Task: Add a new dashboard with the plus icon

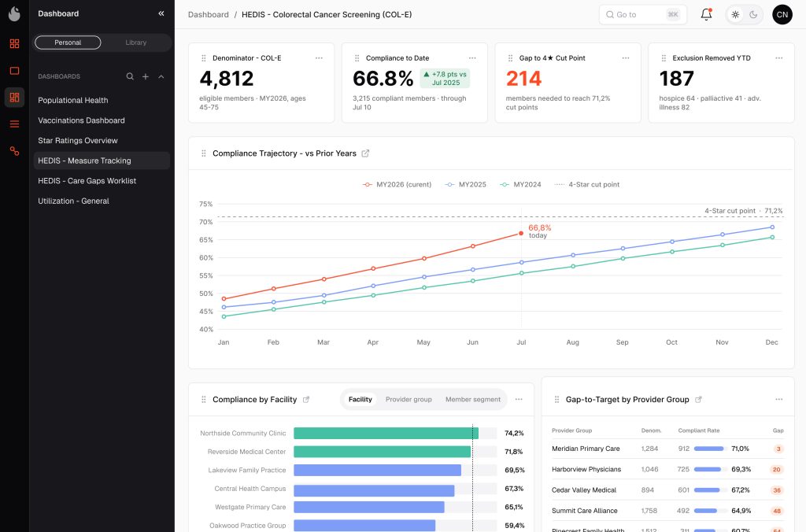Action: point(146,76)
